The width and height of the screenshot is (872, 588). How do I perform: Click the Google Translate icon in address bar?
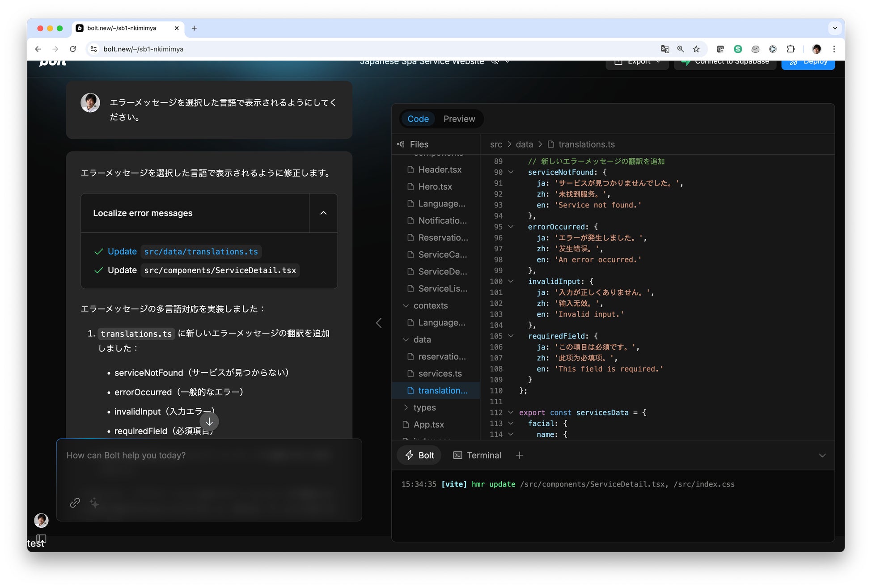click(x=665, y=49)
